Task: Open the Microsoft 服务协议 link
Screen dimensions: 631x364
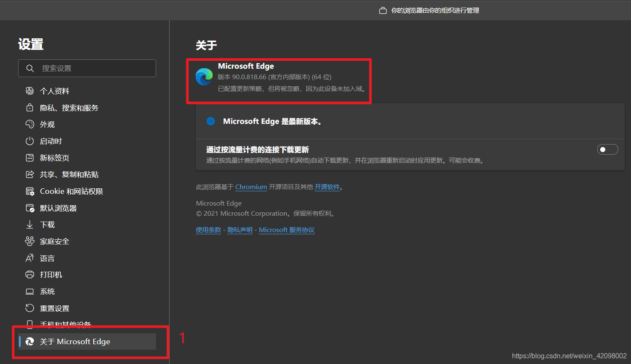Action: coord(287,230)
